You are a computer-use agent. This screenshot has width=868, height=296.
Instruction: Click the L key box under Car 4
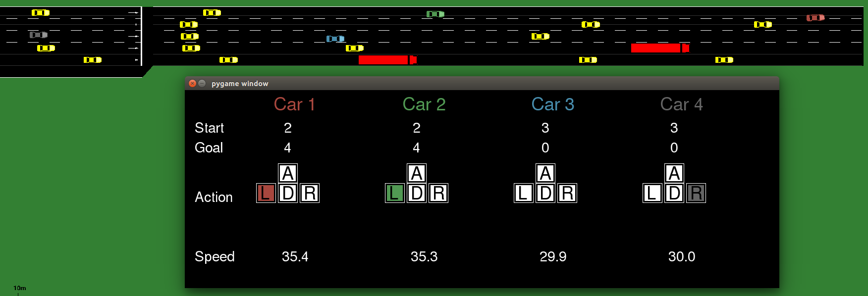coord(652,193)
